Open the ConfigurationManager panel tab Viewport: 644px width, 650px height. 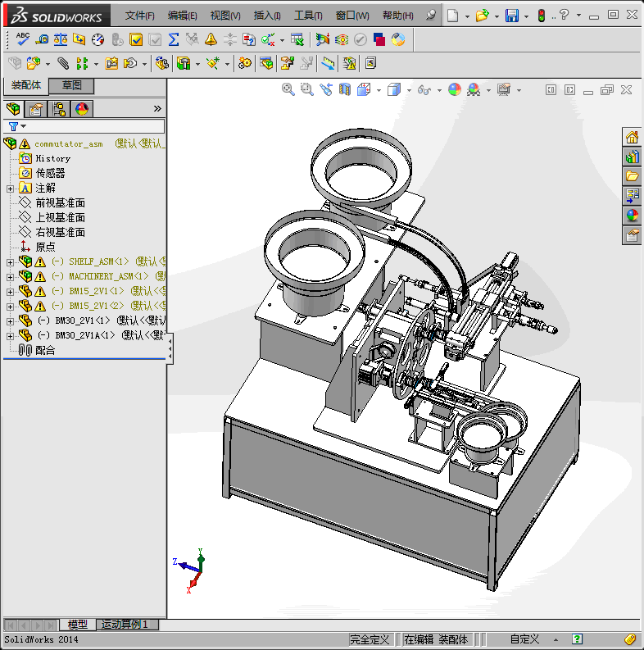[59, 109]
